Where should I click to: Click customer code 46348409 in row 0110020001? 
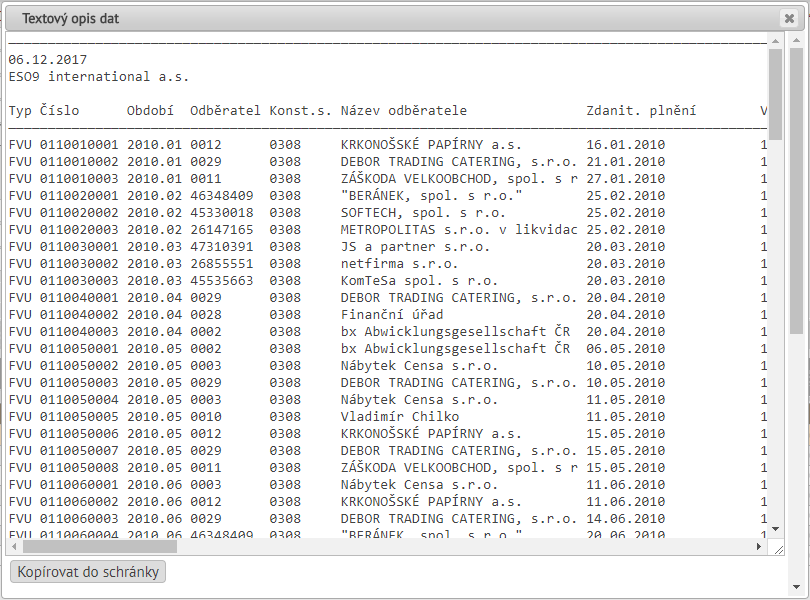(x=222, y=196)
